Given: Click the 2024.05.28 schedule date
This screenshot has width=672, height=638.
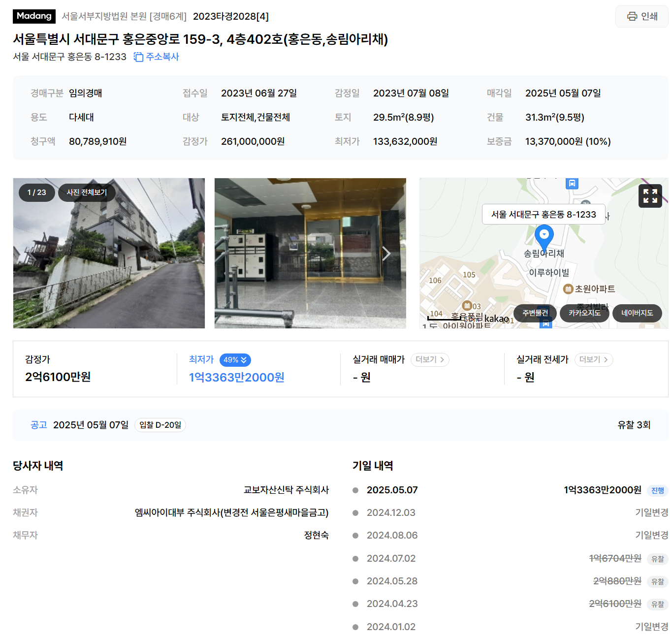Looking at the screenshot, I should [x=392, y=581].
